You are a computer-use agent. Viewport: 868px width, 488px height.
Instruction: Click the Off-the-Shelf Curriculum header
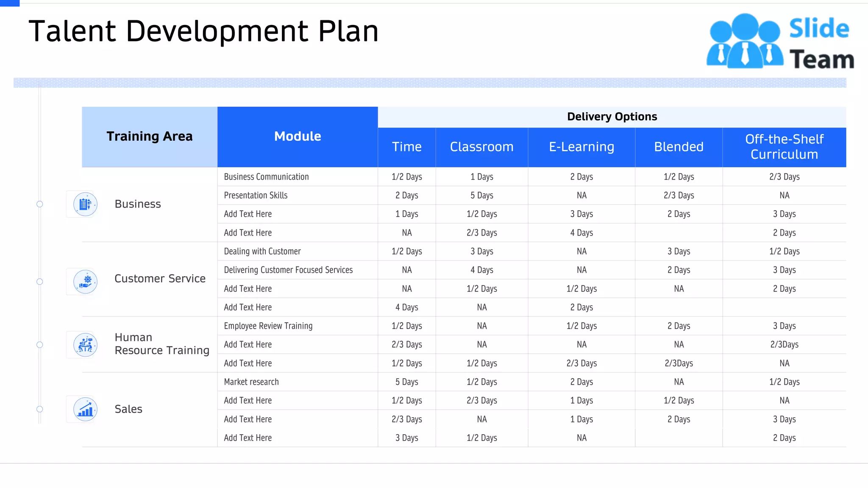point(785,147)
